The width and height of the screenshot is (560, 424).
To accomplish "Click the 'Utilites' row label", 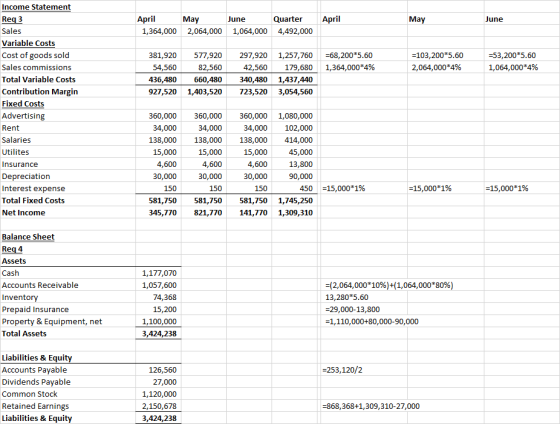I will click(15, 152).
